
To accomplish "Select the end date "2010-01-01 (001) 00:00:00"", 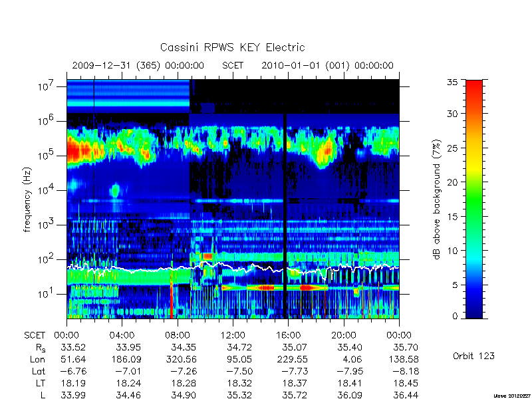I will (327, 65).
